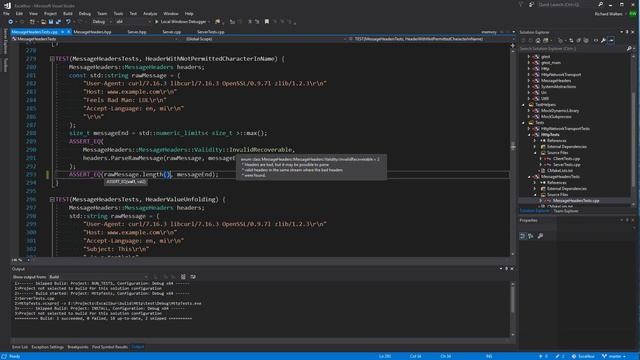
Task: Close the MessageHeadersTests.cpp tab
Action: click(69, 32)
